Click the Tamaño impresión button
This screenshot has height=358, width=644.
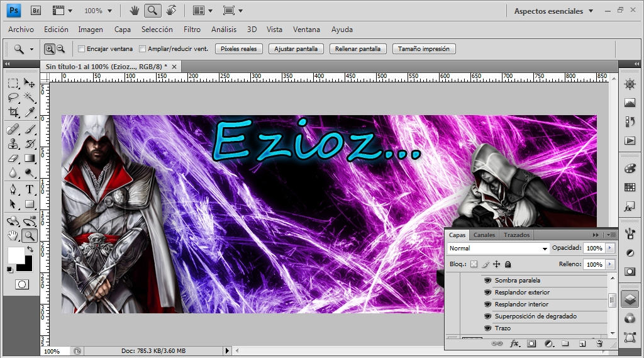pos(424,49)
